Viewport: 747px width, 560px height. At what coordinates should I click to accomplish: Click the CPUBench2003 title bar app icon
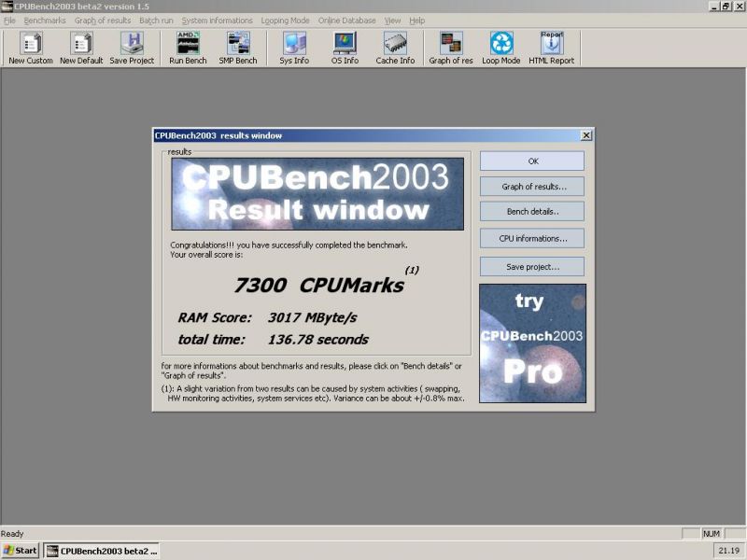[7, 7]
